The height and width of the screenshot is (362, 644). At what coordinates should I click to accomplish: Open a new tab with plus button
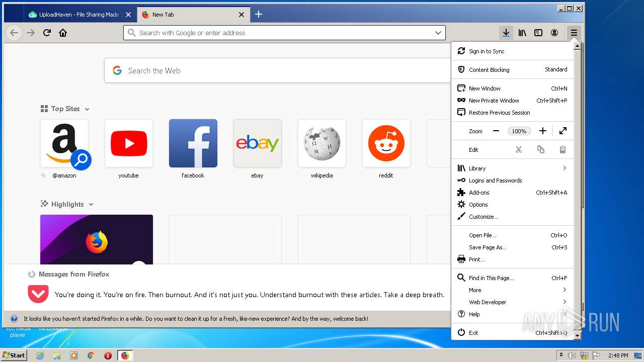pyautogui.click(x=259, y=14)
